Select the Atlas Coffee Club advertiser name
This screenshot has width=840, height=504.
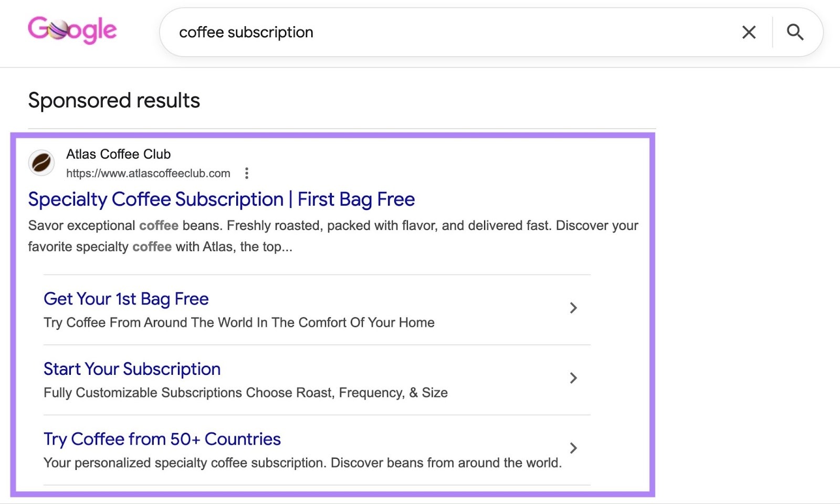pyautogui.click(x=118, y=154)
